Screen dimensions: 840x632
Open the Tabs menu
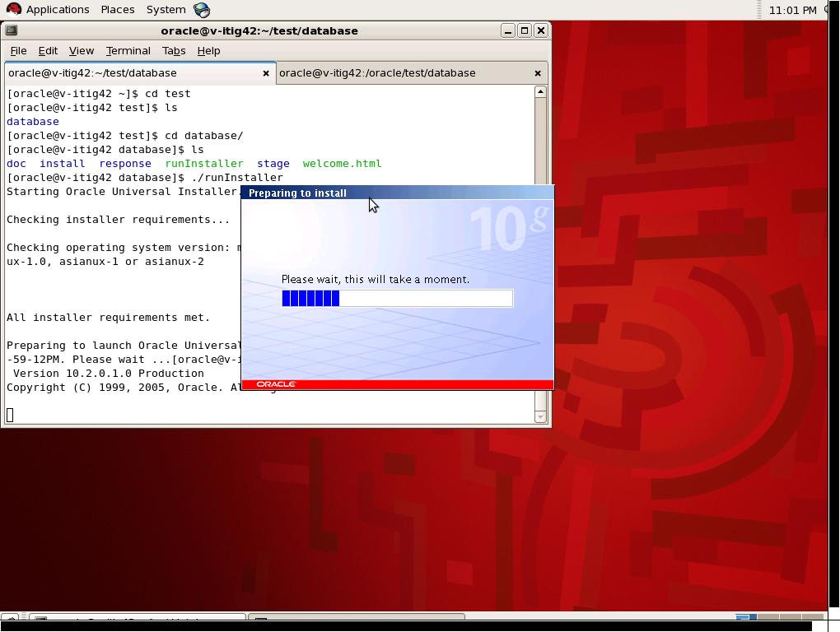click(x=174, y=51)
